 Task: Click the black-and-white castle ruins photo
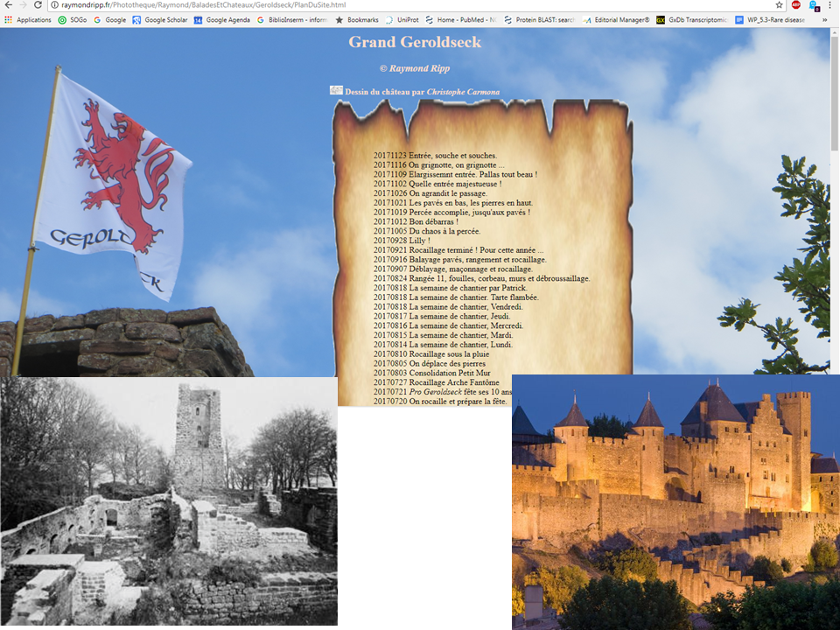(168, 501)
